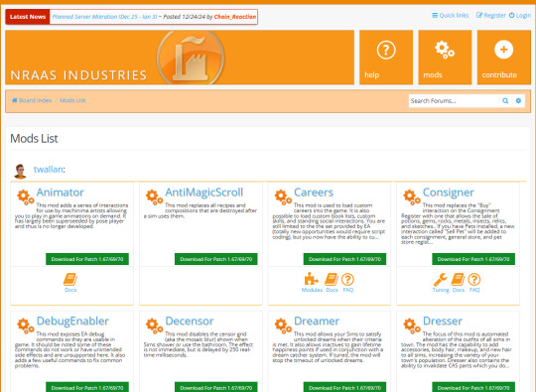This screenshot has width=536, height=392.
Task: Open the Planned Server Migration news post
Action: click(104, 17)
